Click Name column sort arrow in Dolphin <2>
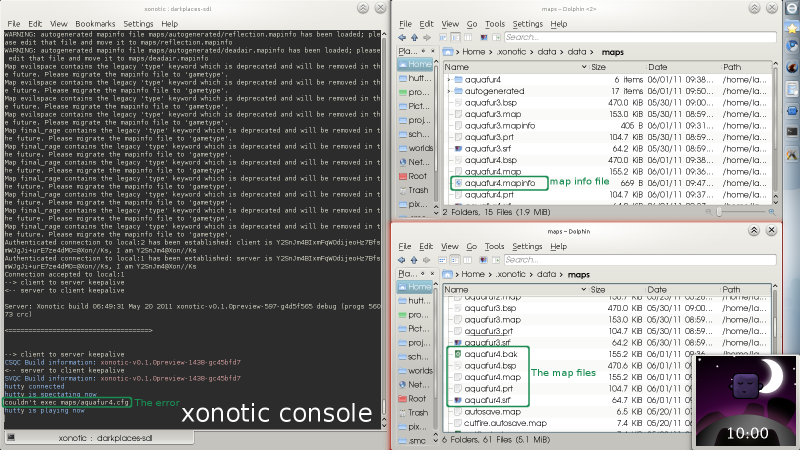The height and width of the screenshot is (450, 800). pyautogui.click(x=584, y=67)
